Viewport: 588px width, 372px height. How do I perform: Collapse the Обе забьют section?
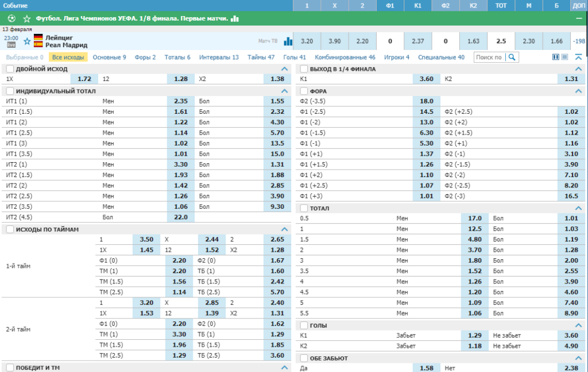click(579, 358)
